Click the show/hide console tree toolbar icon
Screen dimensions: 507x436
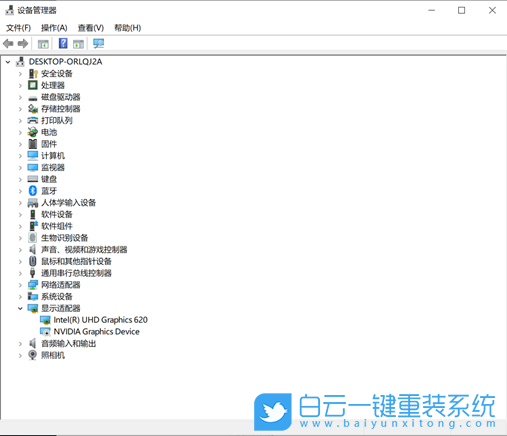tap(43, 44)
